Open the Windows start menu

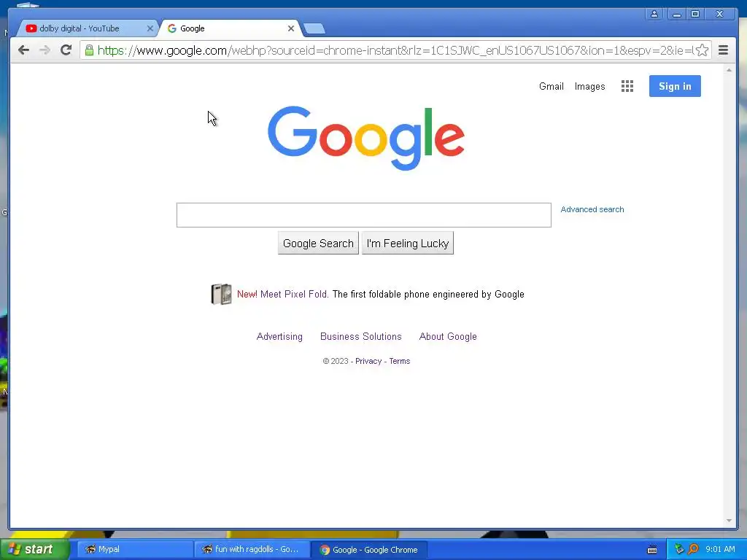pyautogui.click(x=34, y=549)
